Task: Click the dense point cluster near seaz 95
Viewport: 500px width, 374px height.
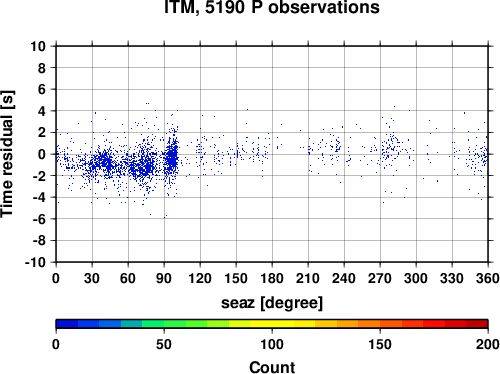Action: point(171,157)
